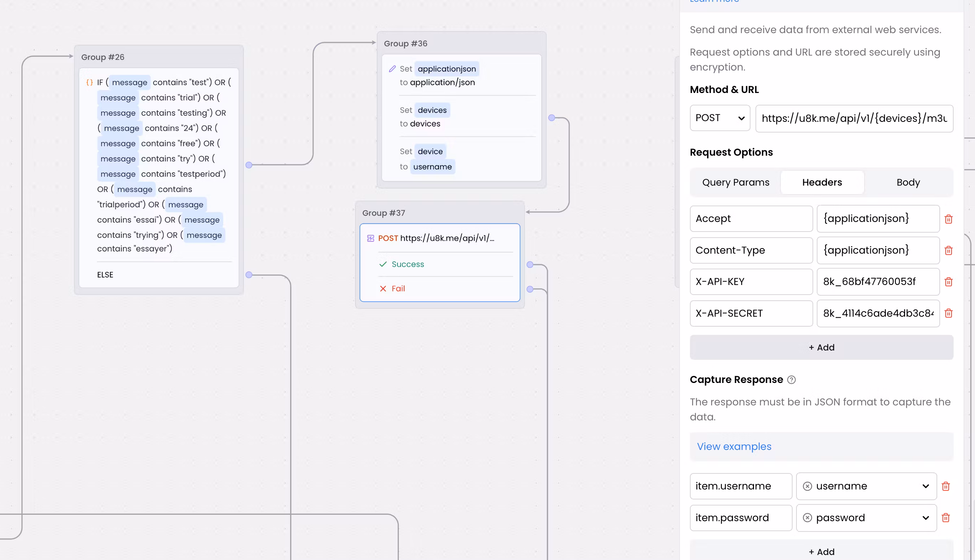Delete the item.username capture mapping

pos(946,486)
